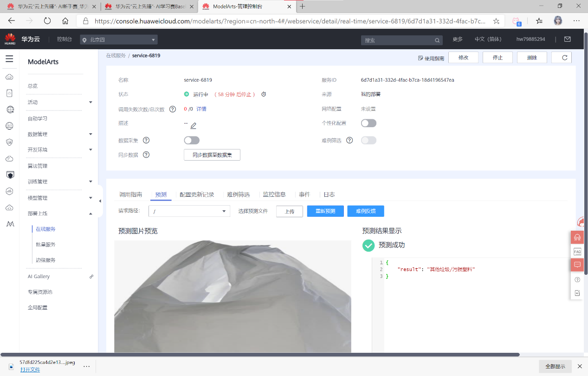The height and width of the screenshot is (376, 588).
Task: Switch to the 事件 tab
Action: pos(304,194)
